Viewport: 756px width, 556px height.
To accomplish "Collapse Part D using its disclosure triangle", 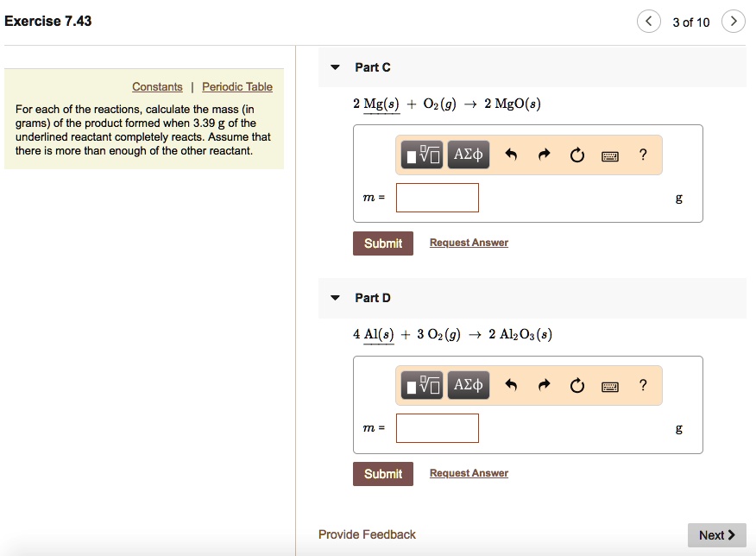I will pos(335,297).
